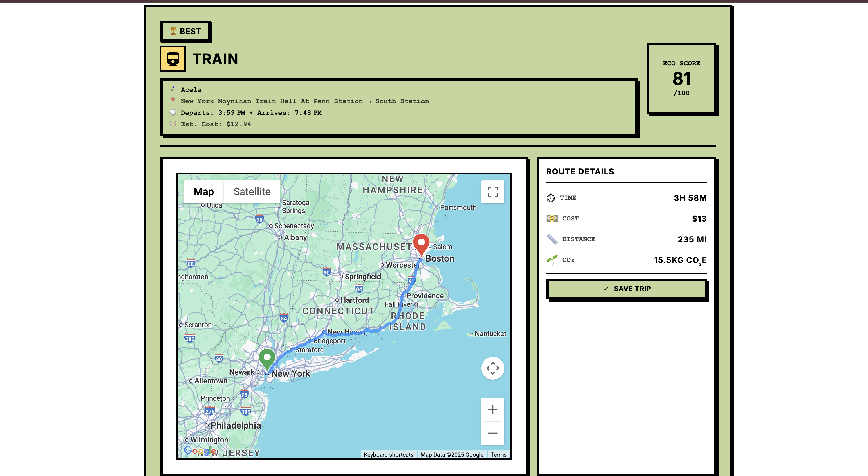This screenshot has width=868, height=476.
Task: Click the trophy BEST badge
Action: click(185, 31)
